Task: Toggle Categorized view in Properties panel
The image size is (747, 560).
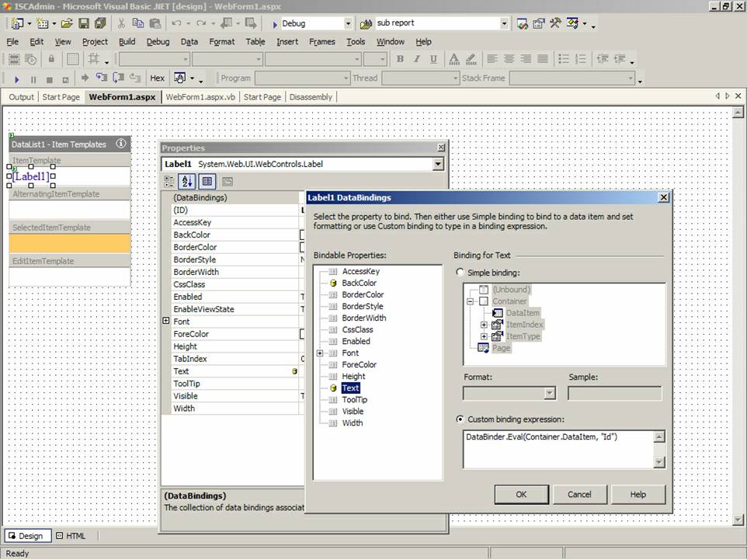Action: click(x=169, y=181)
